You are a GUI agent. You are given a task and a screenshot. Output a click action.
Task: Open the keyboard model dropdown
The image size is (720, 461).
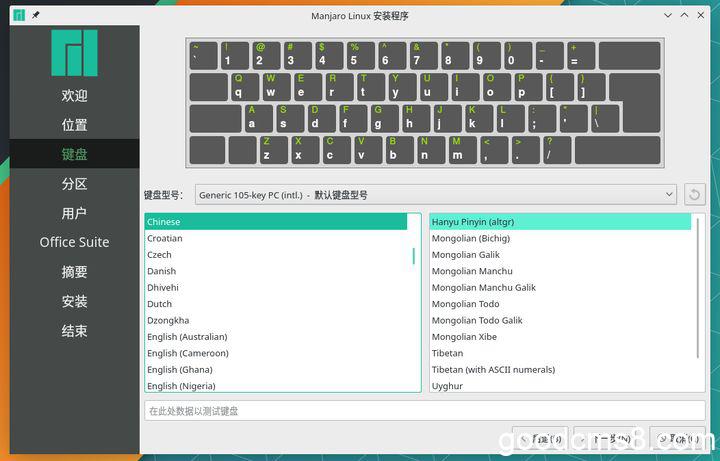pyautogui.click(x=435, y=195)
